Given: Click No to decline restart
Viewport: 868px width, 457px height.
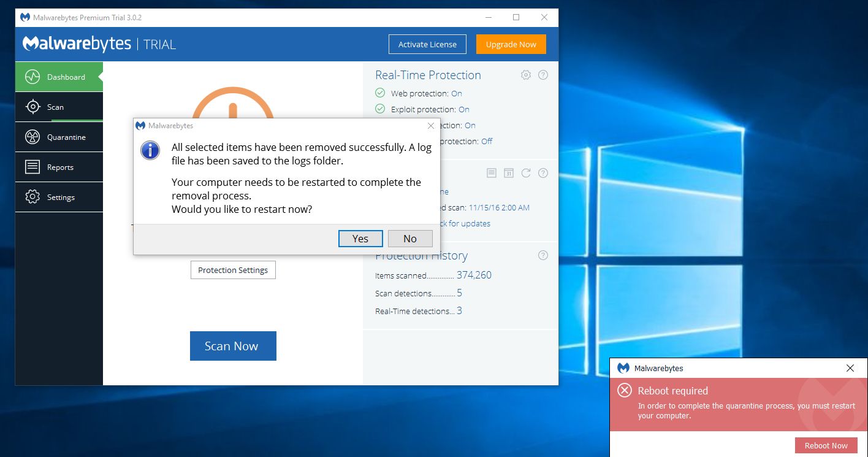Looking at the screenshot, I should (x=410, y=239).
